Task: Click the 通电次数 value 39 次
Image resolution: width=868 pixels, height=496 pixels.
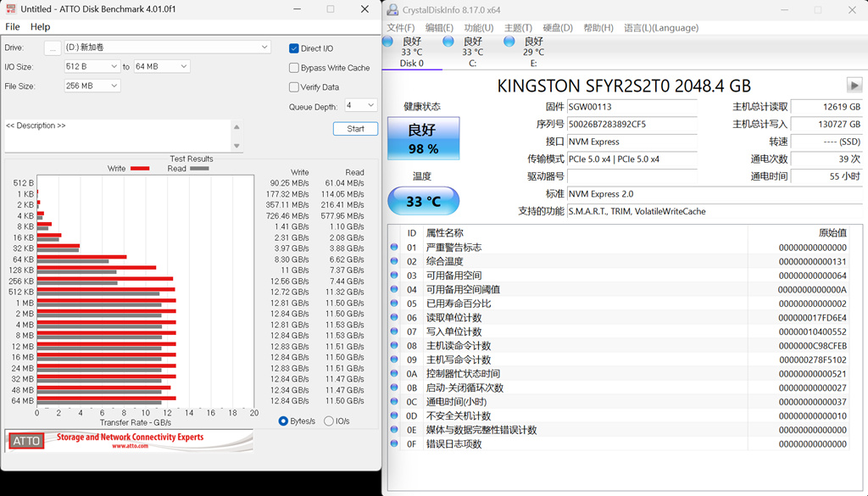Action: [x=826, y=159]
